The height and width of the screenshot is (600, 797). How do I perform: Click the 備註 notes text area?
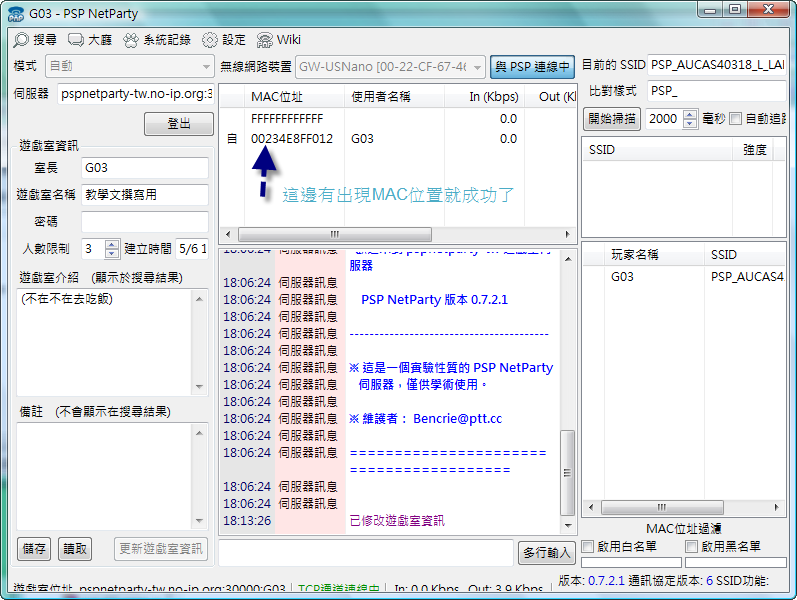tap(106, 476)
